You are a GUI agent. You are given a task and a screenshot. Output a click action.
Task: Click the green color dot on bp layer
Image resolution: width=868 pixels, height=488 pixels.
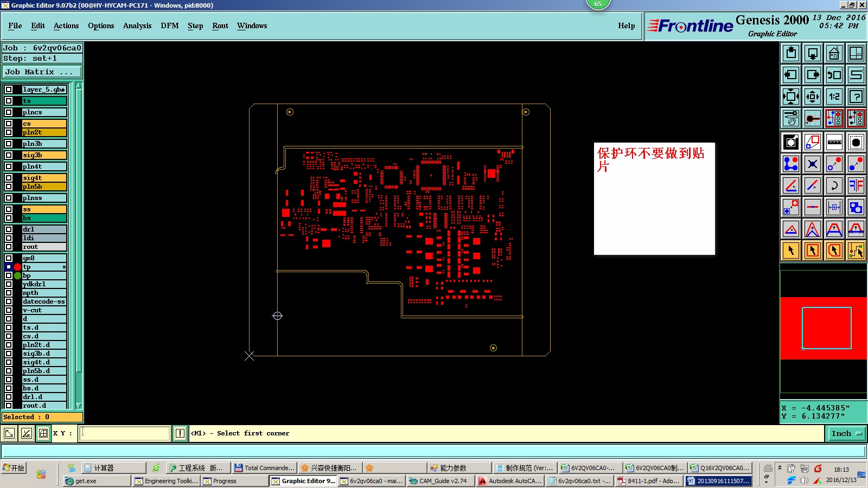pyautogui.click(x=17, y=275)
